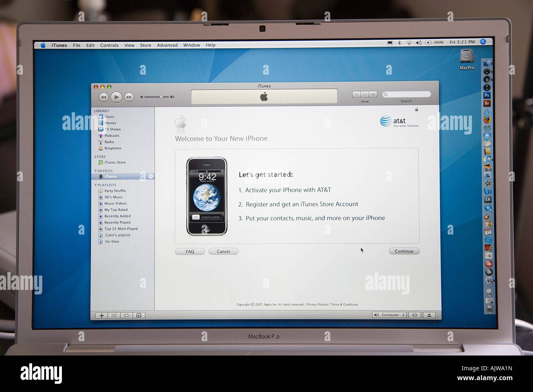Viewport: 533px width, 392px height.
Task: Open the Privacy Policies link
Action: (x=317, y=305)
